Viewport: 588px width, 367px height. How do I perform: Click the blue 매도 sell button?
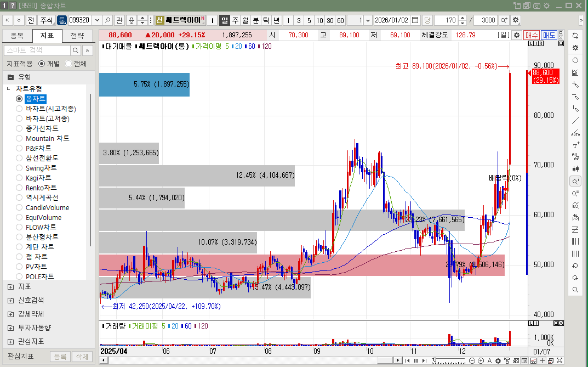click(549, 35)
